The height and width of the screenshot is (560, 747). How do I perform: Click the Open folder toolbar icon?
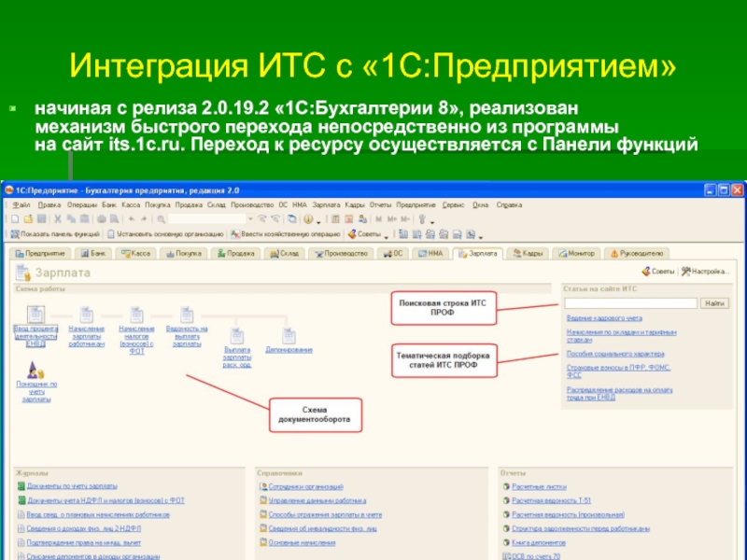click(x=29, y=219)
